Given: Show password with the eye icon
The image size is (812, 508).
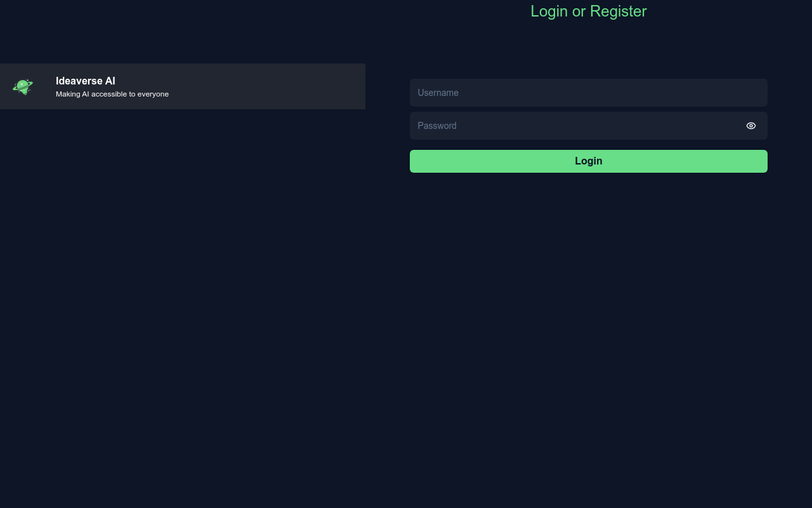Looking at the screenshot, I should pos(751,126).
